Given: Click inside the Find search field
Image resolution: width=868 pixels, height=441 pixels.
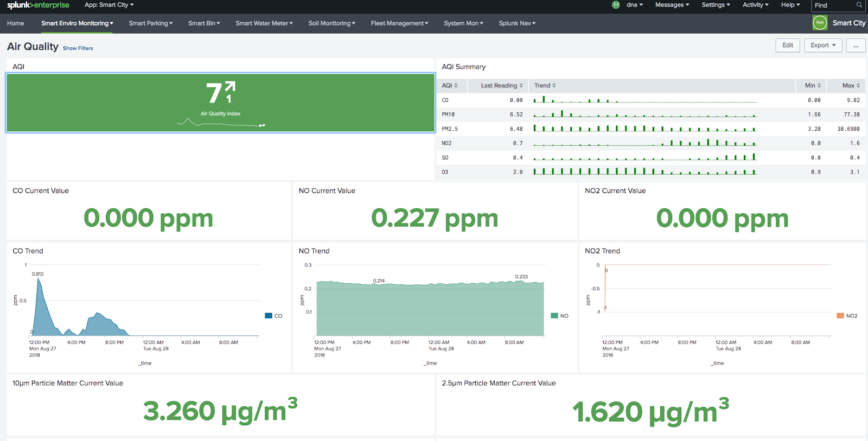Looking at the screenshot, I should tap(833, 5).
